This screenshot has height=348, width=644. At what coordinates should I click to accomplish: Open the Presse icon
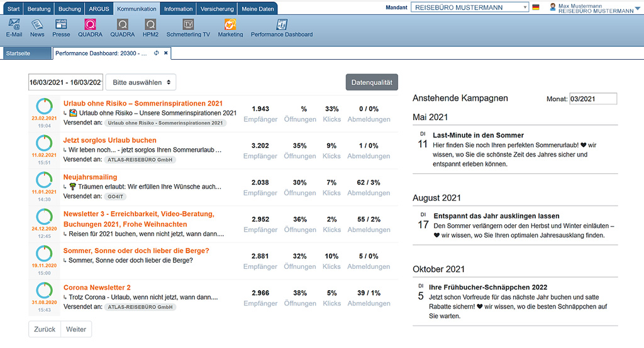tap(61, 25)
